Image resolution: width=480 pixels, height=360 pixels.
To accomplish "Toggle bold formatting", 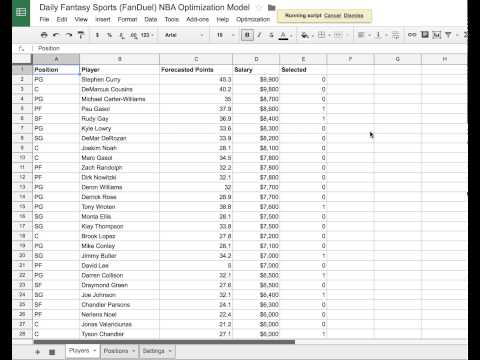I will tap(247, 35).
